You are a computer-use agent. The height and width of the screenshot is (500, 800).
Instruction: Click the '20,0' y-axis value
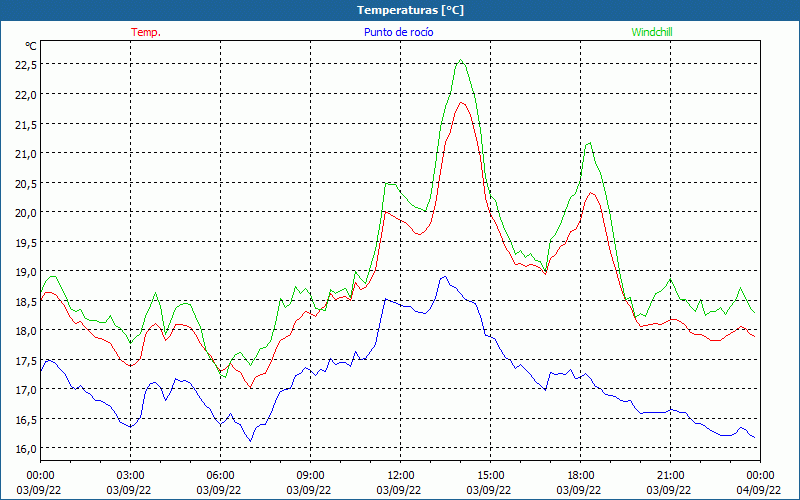click(x=26, y=212)
